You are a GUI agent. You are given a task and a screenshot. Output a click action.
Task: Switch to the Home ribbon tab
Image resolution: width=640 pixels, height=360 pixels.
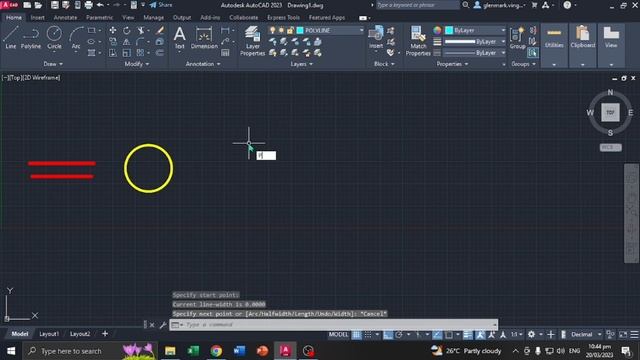pyautogui.click(x=14, y=18)
